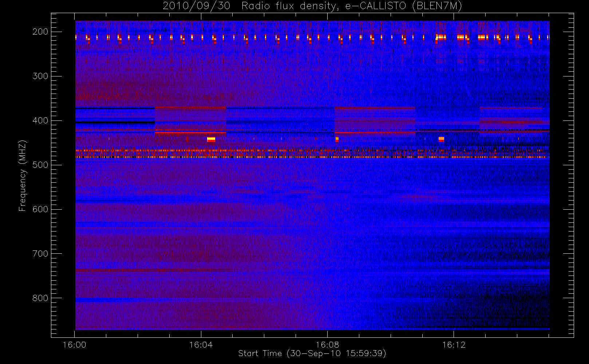This screenshot has height=364, width=589.
Task: Click the orange burst near 16:12 at 445 MHz
Action: (441, 139)
